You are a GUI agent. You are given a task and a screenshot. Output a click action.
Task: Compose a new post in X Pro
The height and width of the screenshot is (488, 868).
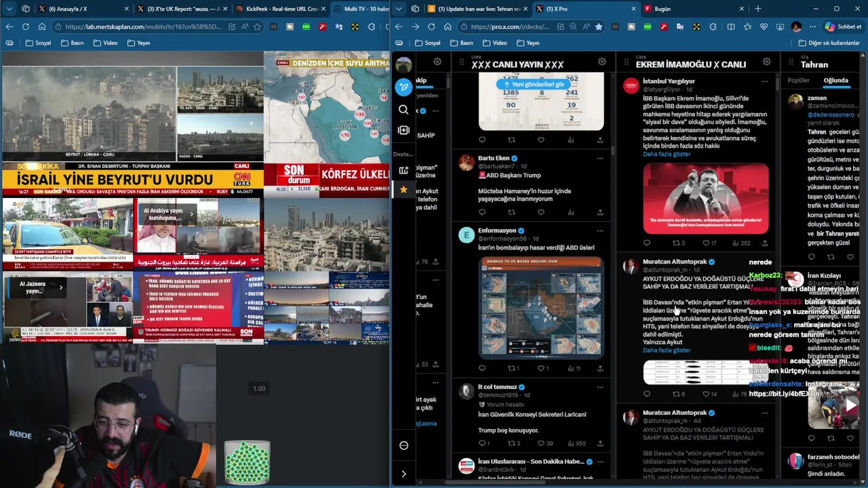point(403,87)
